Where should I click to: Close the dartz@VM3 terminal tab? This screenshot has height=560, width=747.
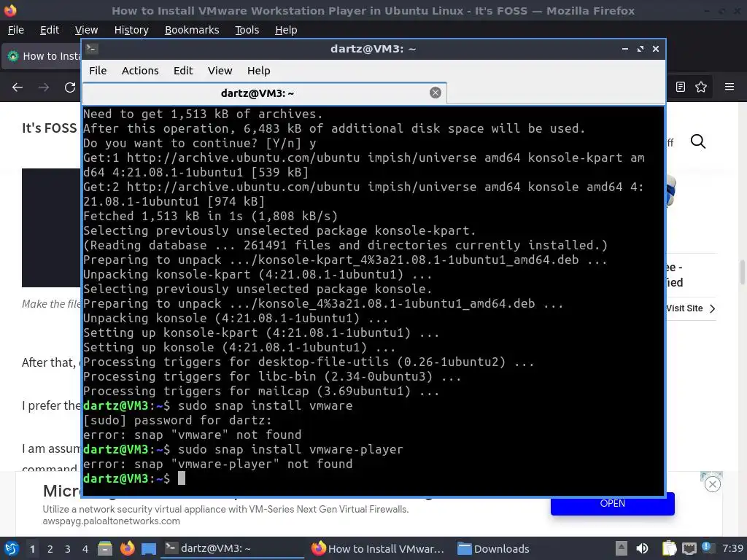pos(435,93)
